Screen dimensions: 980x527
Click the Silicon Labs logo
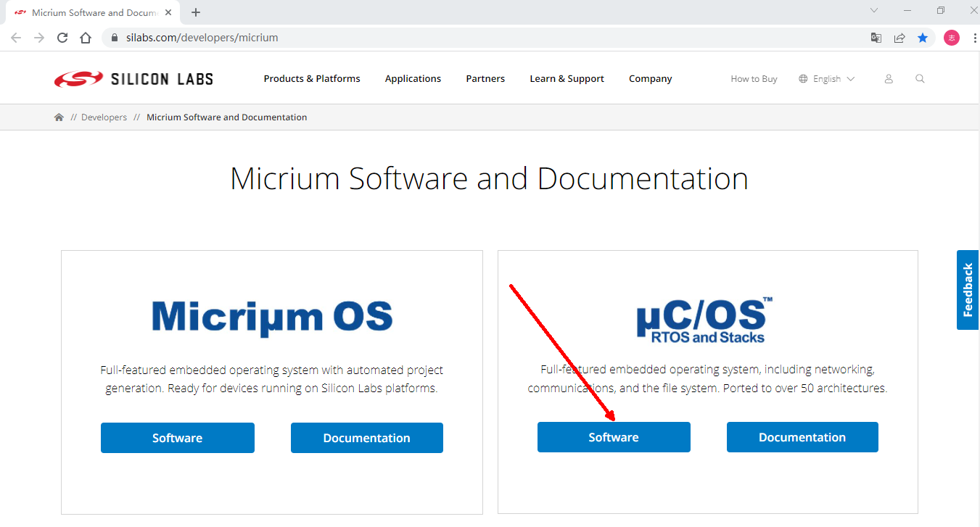coord(133,78)
